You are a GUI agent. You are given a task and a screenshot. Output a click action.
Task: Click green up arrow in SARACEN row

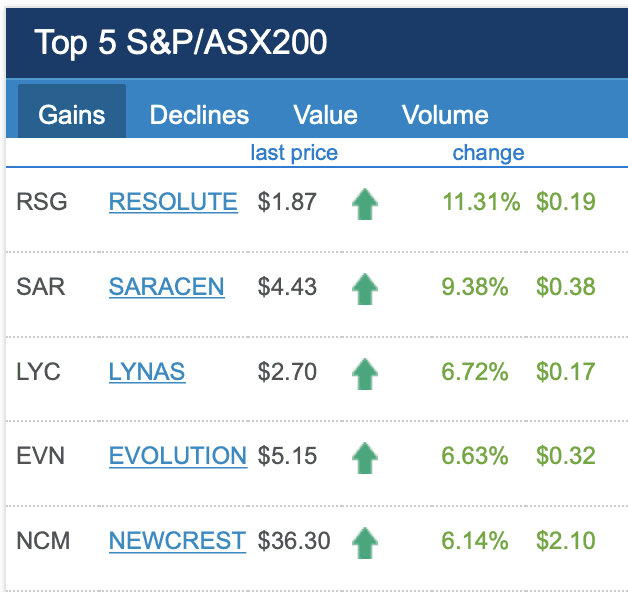click(365, 288)
